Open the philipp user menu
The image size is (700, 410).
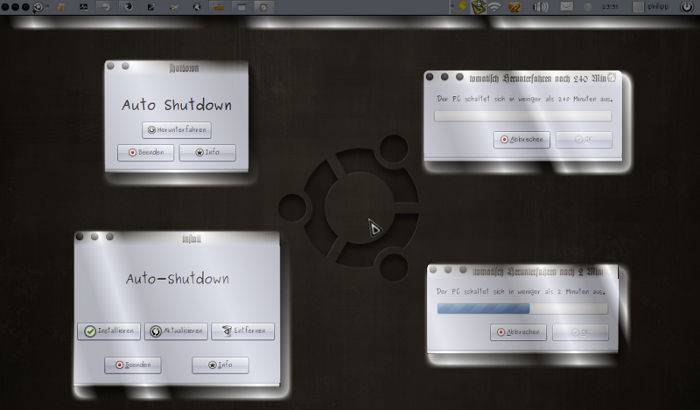tap(650, 7)
